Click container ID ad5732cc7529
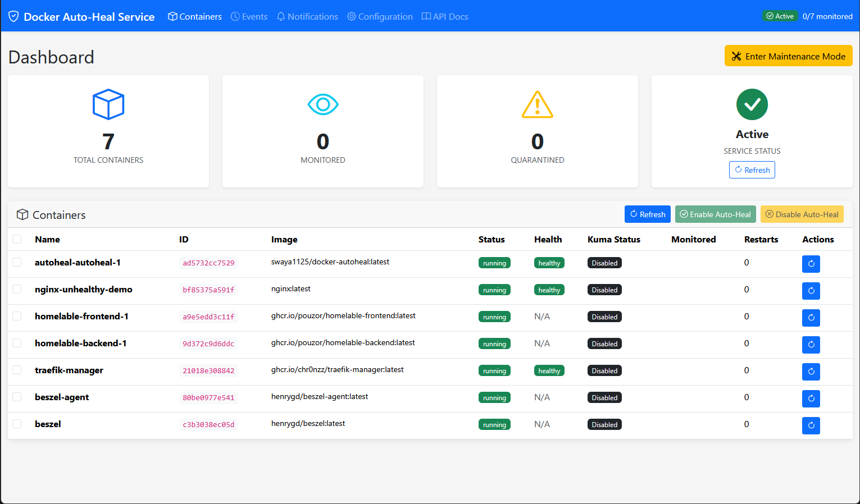This screenshot has height=504, width=860. pos(208,263)
